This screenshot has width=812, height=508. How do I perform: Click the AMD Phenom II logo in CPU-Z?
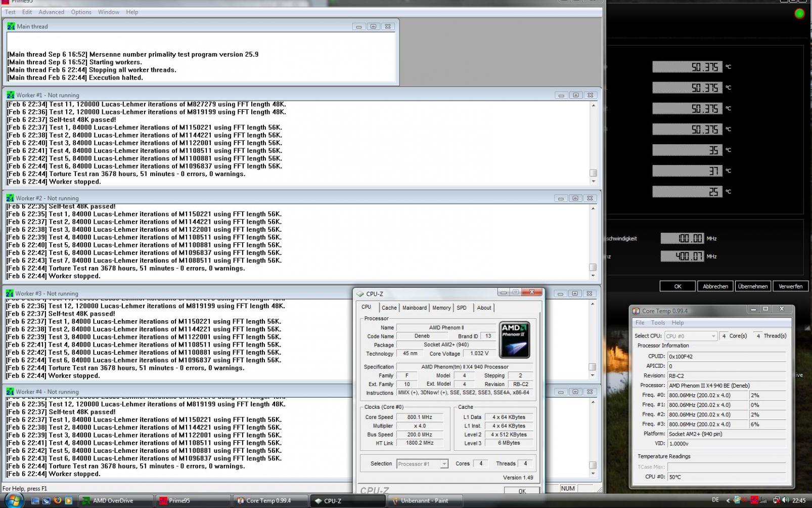tap(514, 340)
